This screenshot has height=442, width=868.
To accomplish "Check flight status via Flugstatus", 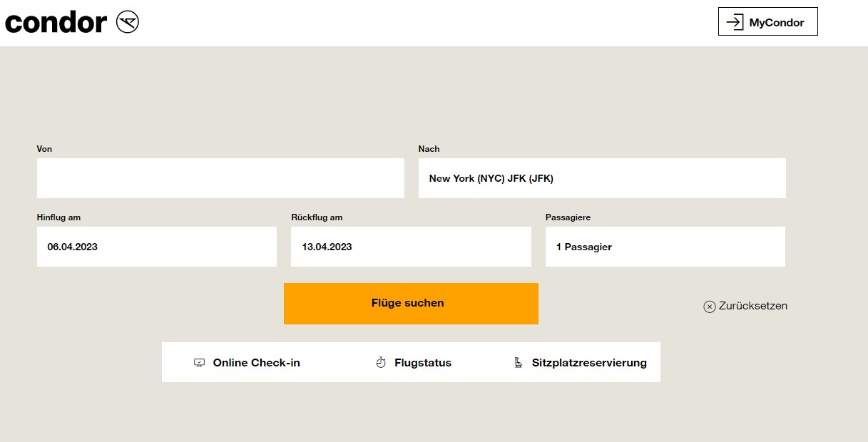I will tap(422, 362).
